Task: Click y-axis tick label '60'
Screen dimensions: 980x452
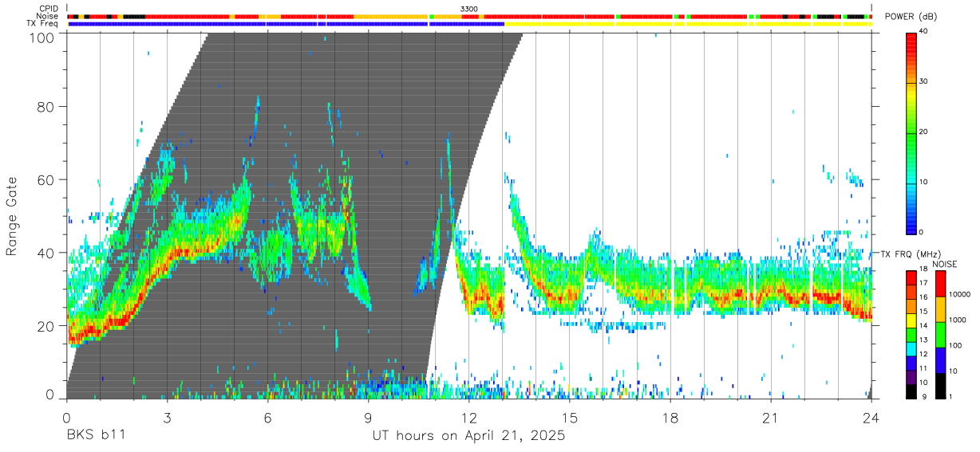Action: [46, 179]
